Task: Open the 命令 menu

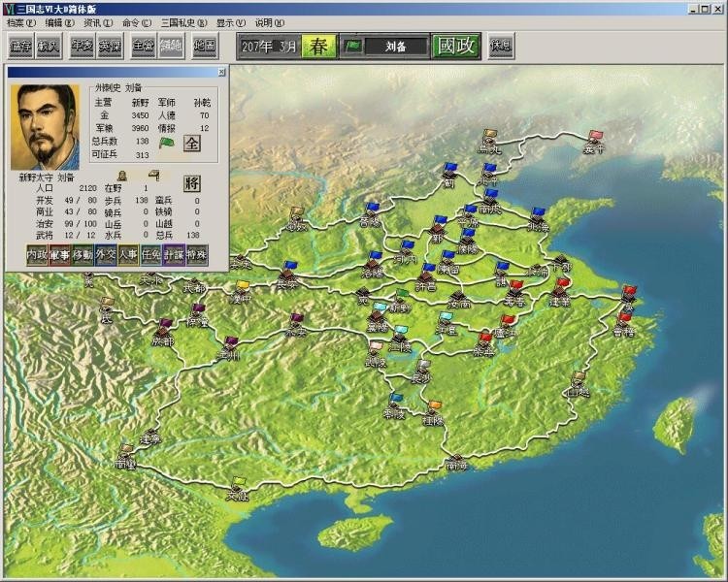Action: [137, 22]
